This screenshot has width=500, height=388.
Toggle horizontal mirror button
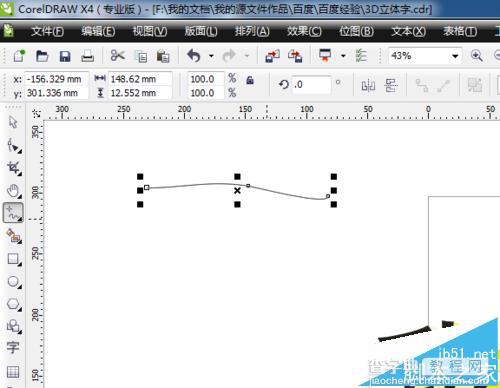(368, 86)
